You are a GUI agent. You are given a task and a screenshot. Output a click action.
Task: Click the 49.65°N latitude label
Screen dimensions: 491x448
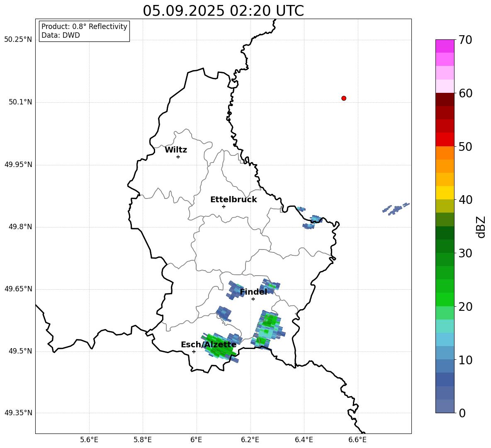(18, 289)
